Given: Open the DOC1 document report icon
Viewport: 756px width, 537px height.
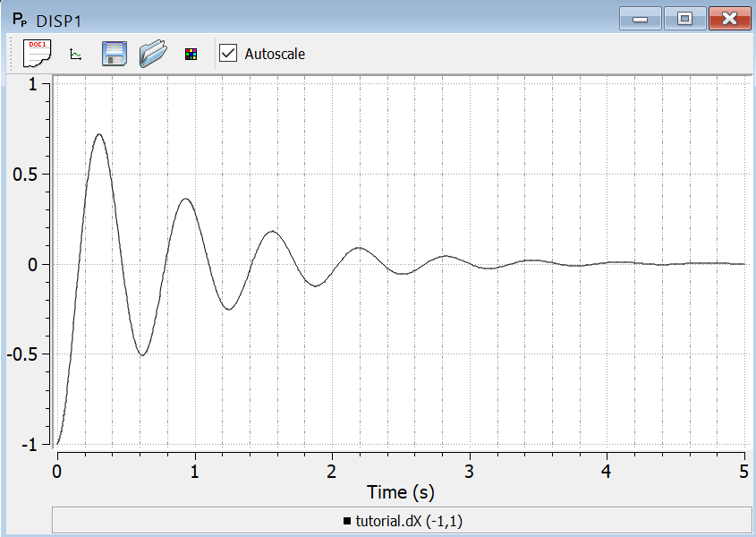Looking at the screenshot, I should click(x=37, y=53).
